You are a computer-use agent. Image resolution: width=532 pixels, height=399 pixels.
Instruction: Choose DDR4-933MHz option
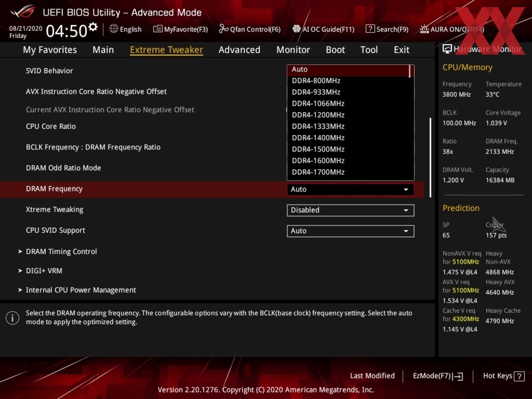[x=348, y=92]
